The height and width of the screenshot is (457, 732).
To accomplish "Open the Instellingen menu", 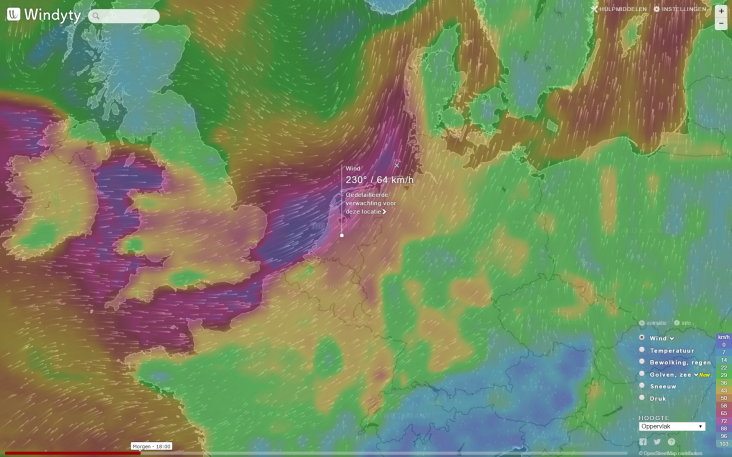I will [x=680, y=9].
